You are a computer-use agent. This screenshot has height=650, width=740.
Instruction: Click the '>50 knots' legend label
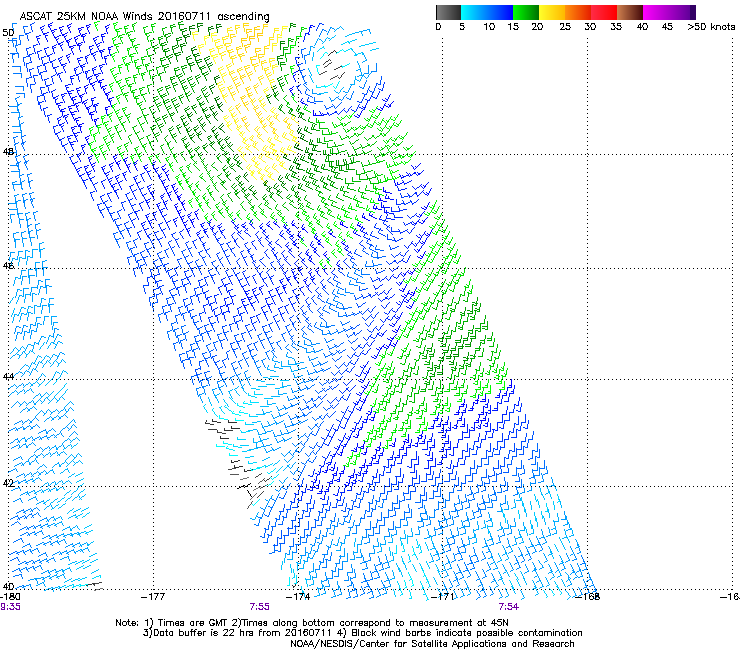tap(711, 27)
